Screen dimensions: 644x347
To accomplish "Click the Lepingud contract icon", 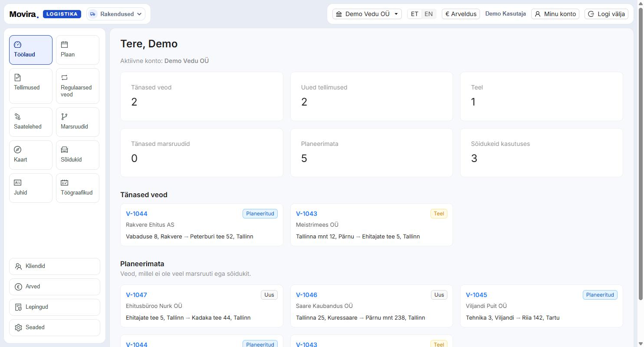I will pyautogui.click(x=18, y=307).
